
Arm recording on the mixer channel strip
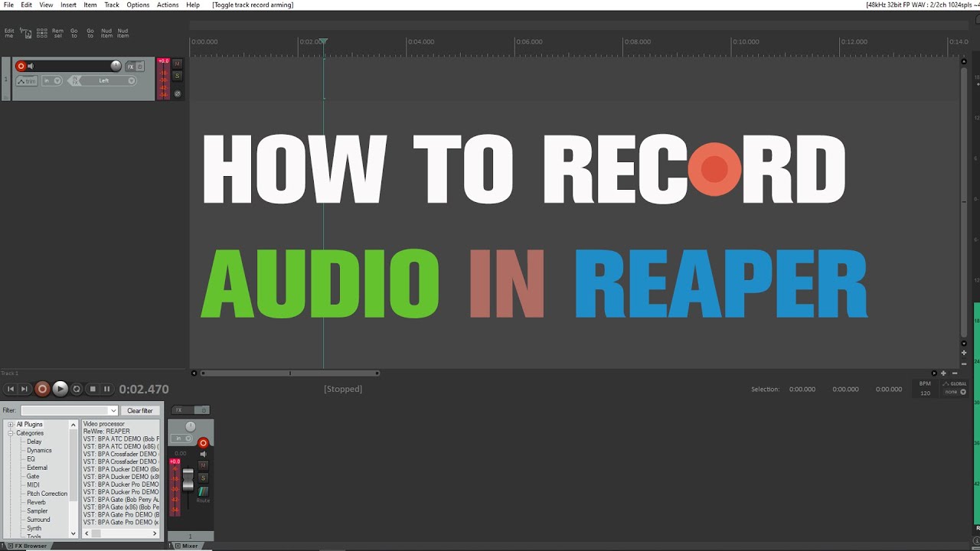[x=203, y=442]
